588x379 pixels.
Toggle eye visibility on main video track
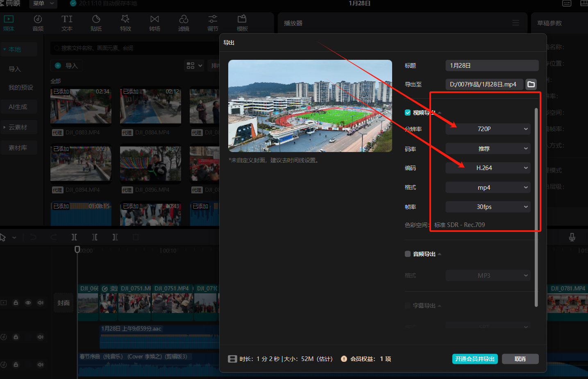28,303
